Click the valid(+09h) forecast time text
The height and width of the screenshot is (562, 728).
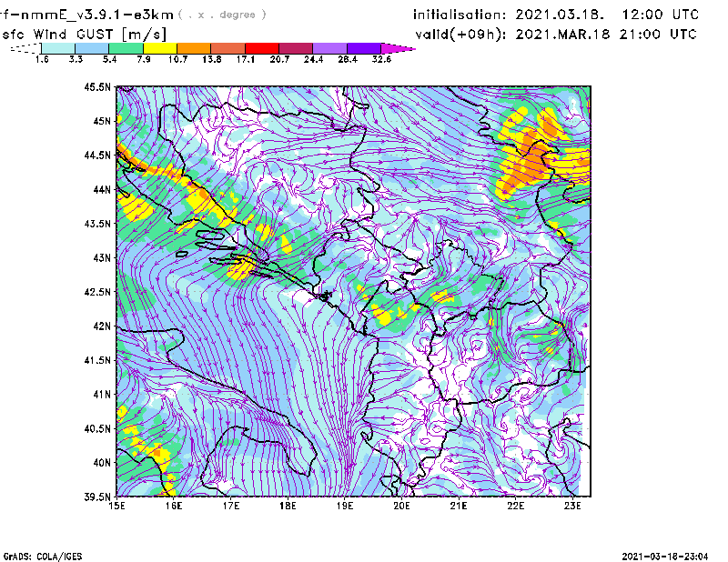point(555,34)
